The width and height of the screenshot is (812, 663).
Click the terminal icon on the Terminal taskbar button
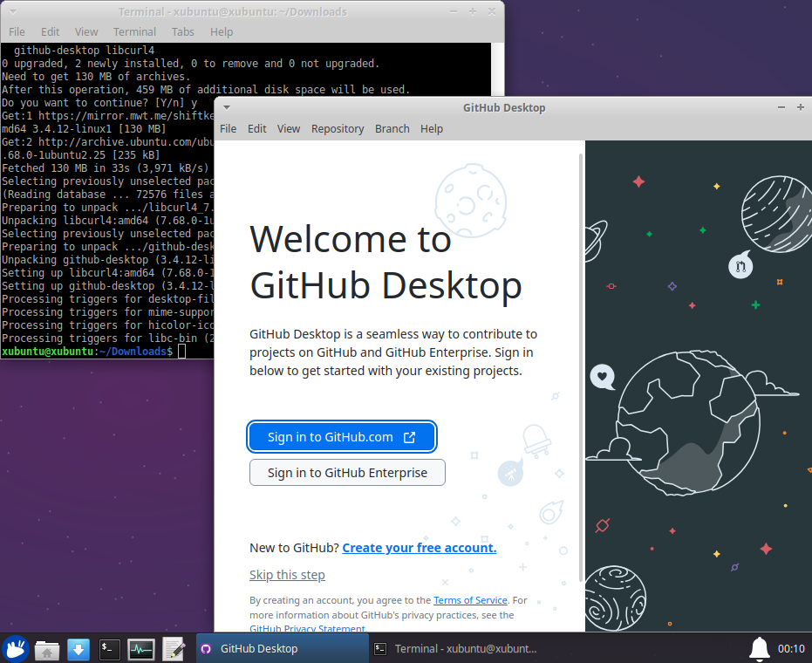[x=379, y=649]
